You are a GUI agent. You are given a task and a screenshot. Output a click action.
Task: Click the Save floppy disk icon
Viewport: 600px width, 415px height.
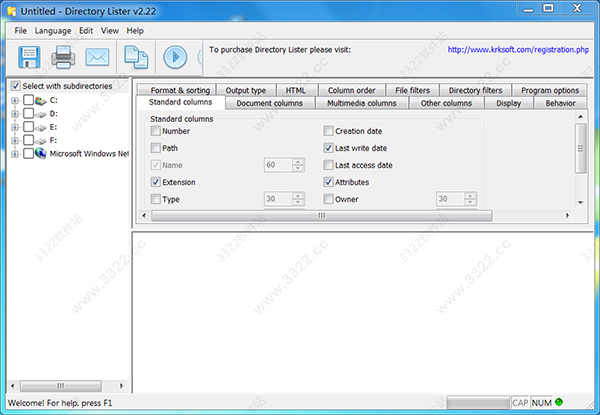(29, 57)
